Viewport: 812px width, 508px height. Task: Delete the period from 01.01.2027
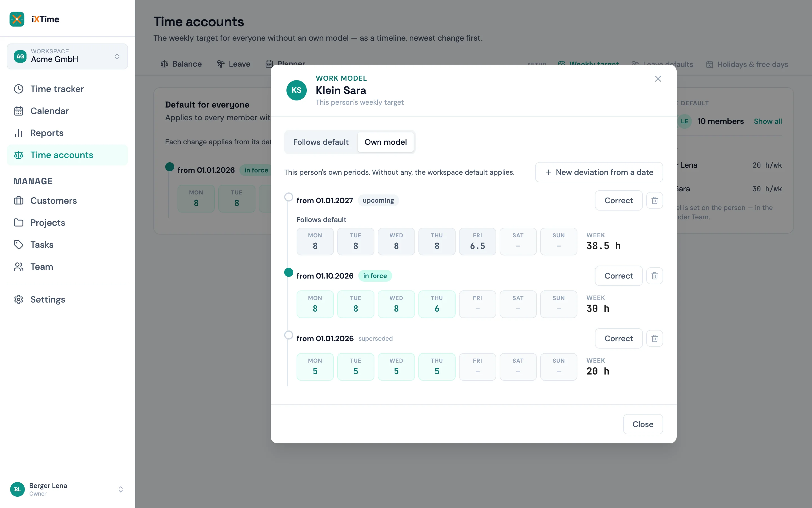(x=654, y=201)
